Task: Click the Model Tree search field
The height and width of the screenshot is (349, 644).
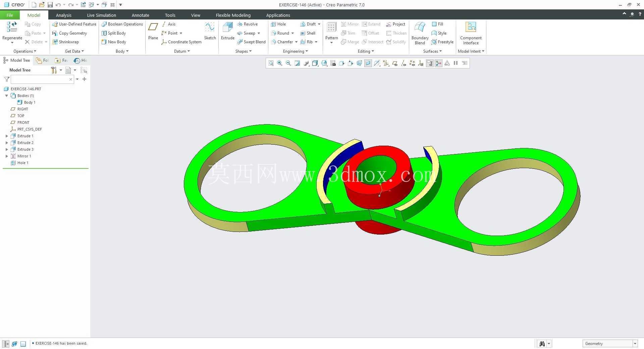Action: pos(42,79)
